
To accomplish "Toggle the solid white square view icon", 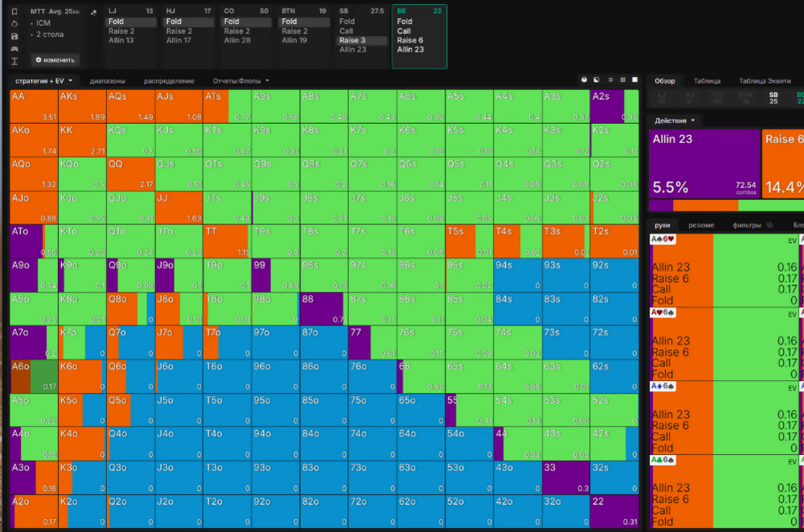I will click(634, 80).
